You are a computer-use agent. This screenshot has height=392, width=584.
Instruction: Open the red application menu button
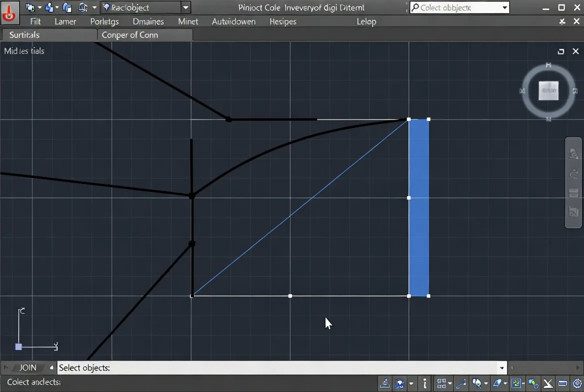pyautogui.click(x=9, y=12)
